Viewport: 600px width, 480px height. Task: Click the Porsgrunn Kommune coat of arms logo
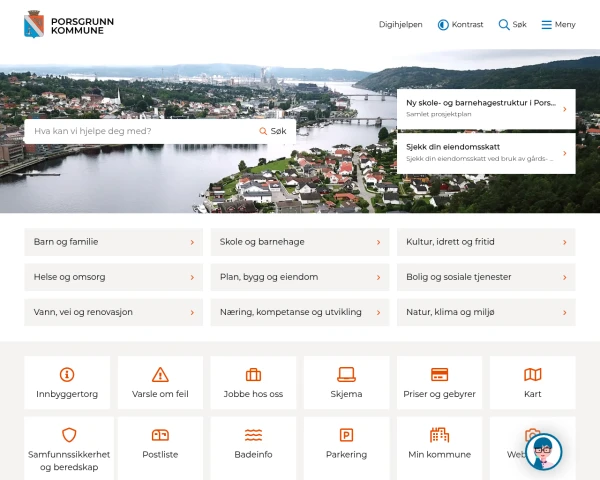(x=34, y=24)
